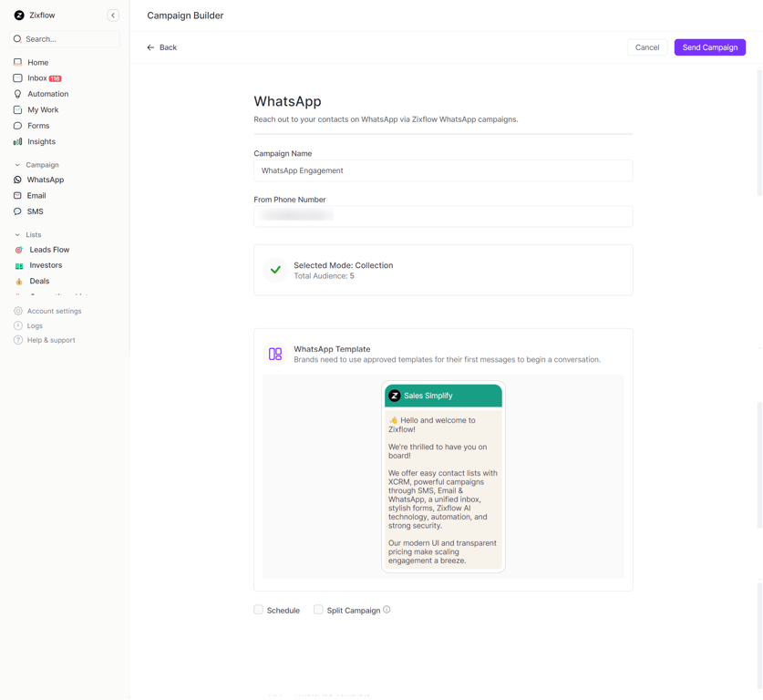Image resolution: width=763 pixels, height=700 pixels.
Task: Go to My Work
Action: (x=42, y=109)
